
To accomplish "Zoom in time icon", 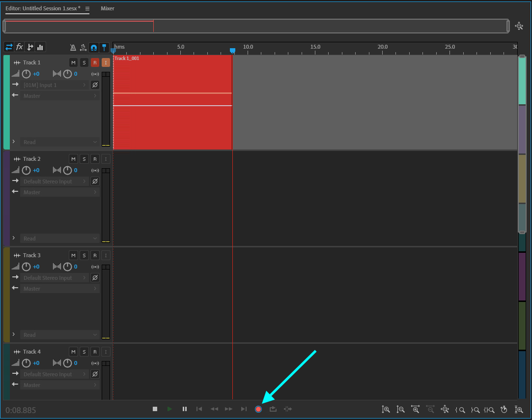I will click(415, 410).
